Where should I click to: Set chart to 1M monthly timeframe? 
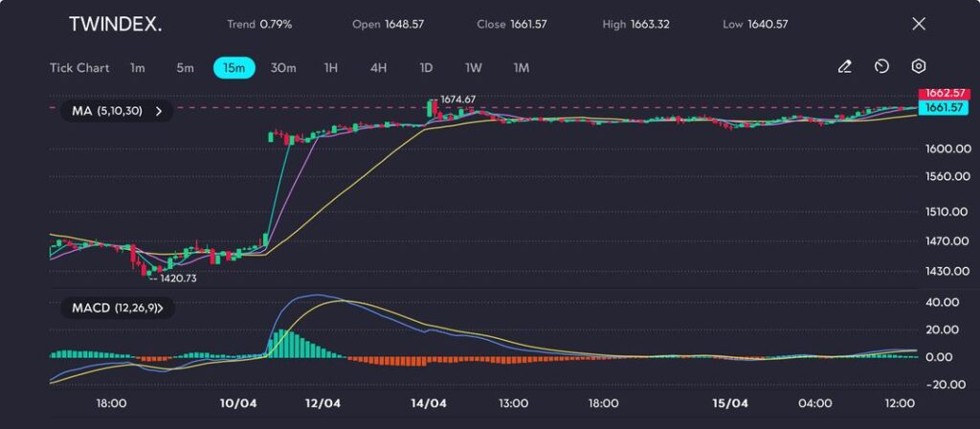coord(521,68)
